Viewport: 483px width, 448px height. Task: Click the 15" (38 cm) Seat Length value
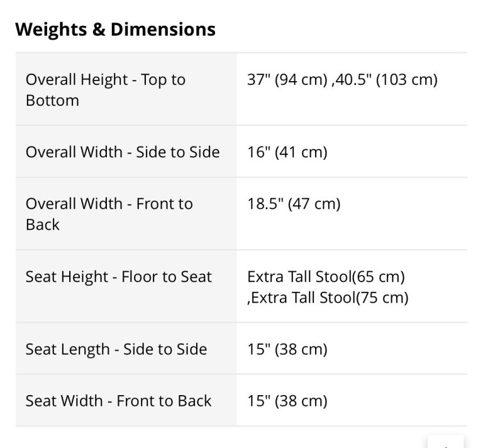[287, 350]
